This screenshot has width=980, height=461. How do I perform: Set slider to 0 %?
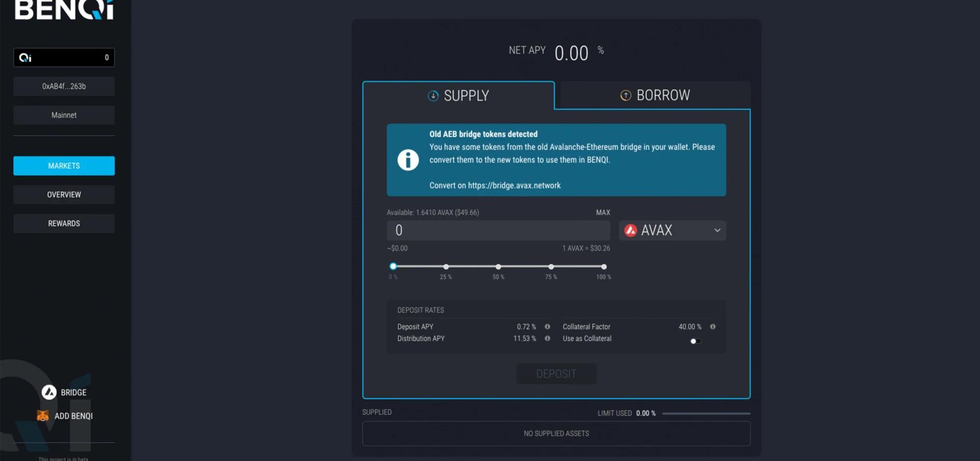[x=393, y=266]
